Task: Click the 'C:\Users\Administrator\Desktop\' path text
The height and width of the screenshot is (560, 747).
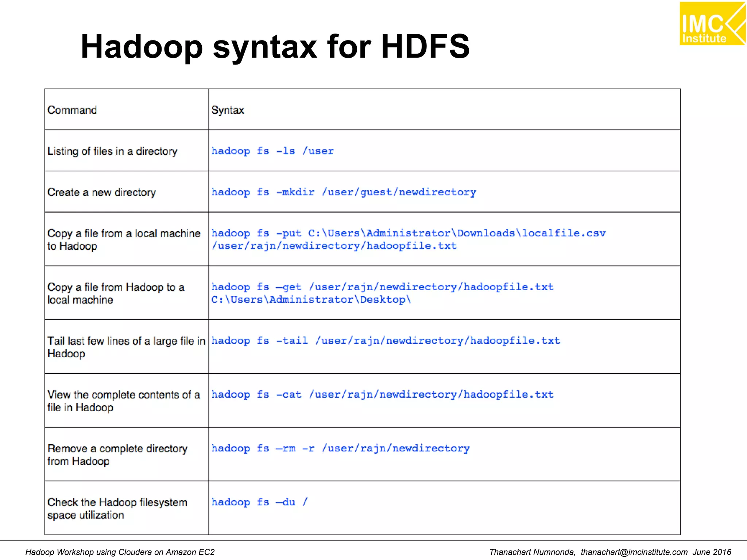Action: click(x=311, y=300)
